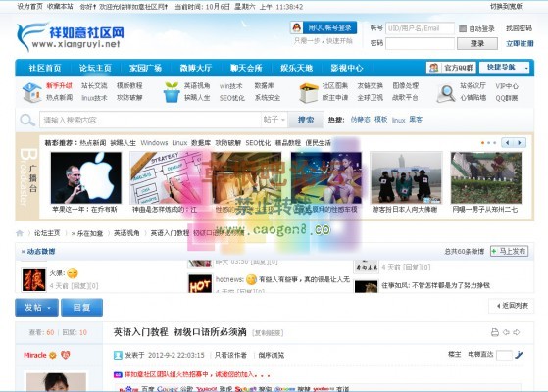Click the recruitment notice icon before red text

tap(118, 374)
